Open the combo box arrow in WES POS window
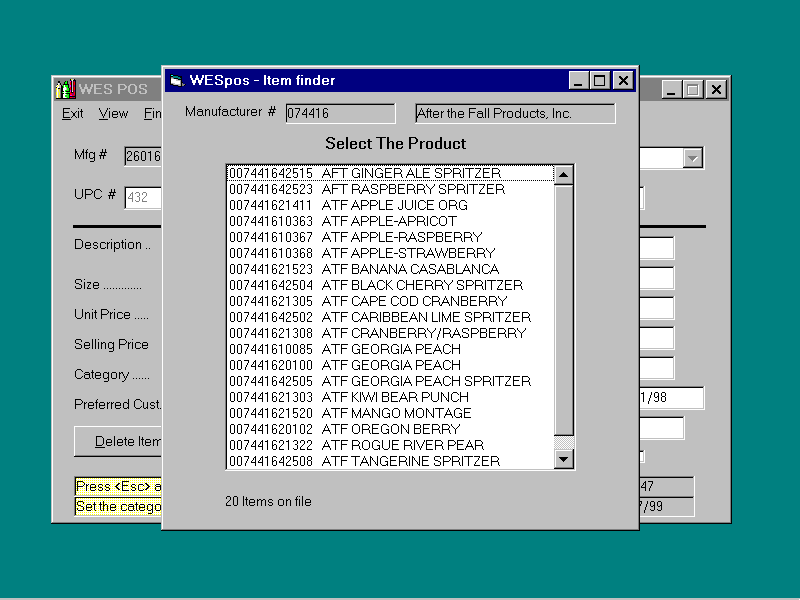Viewport: 800px width, 600px height. click(x=693, y=158)
